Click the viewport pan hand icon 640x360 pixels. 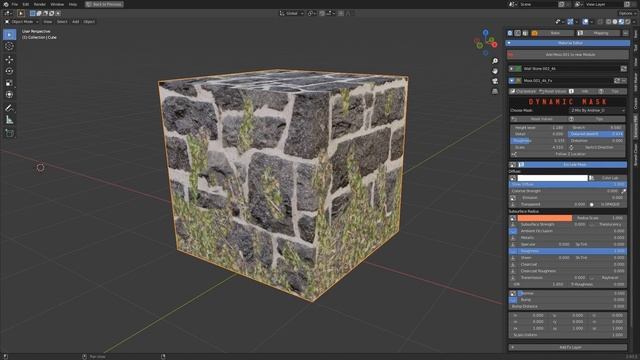(x=495, y=71)
